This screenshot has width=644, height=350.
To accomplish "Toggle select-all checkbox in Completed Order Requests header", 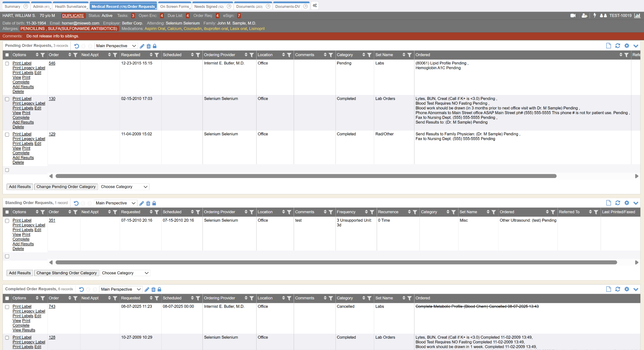I will (x=7, y=298).
